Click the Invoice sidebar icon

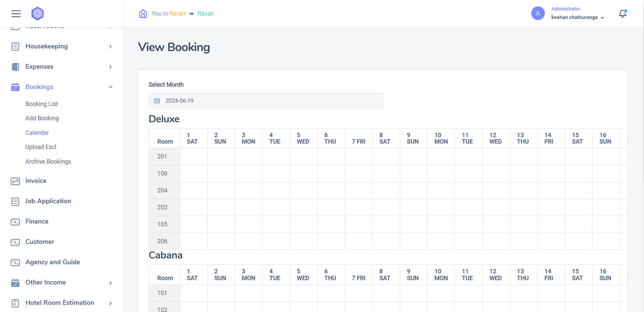15,181
